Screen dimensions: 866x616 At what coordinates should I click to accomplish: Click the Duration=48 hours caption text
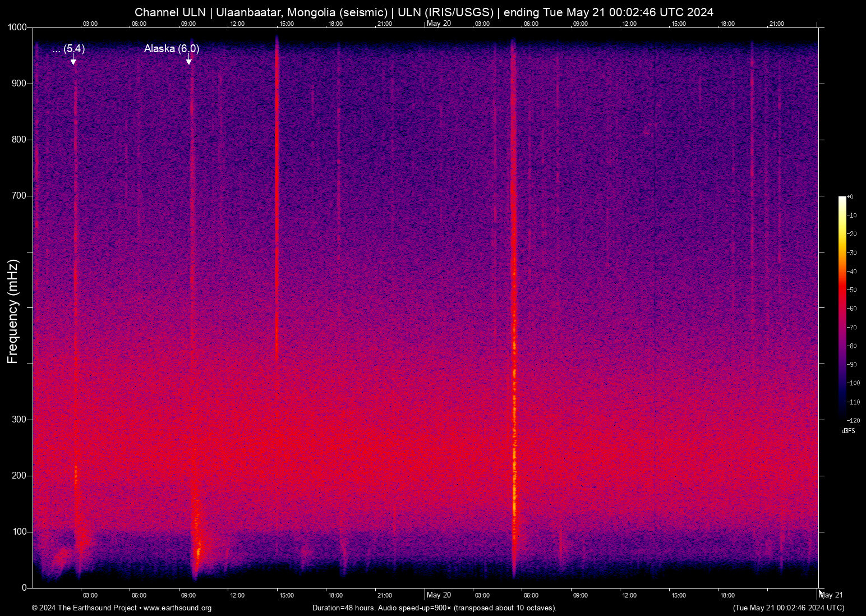(x=342, y=608)
